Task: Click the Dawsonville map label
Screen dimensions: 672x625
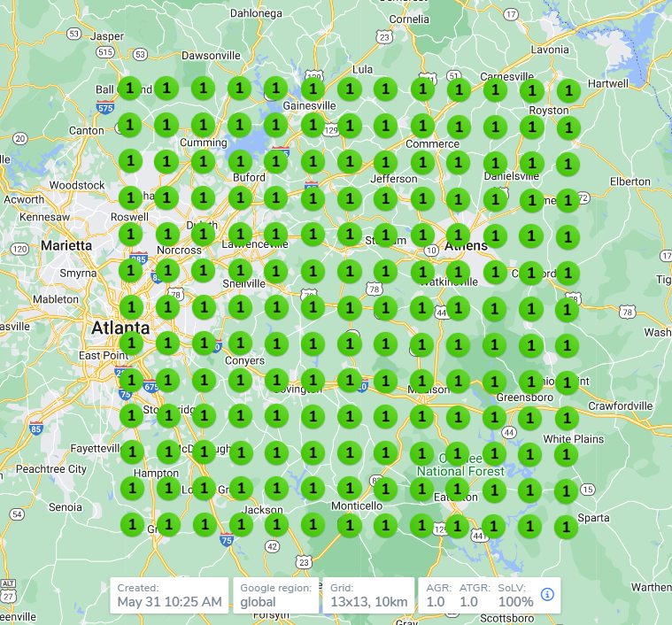Action: click(x=211, y=56)
